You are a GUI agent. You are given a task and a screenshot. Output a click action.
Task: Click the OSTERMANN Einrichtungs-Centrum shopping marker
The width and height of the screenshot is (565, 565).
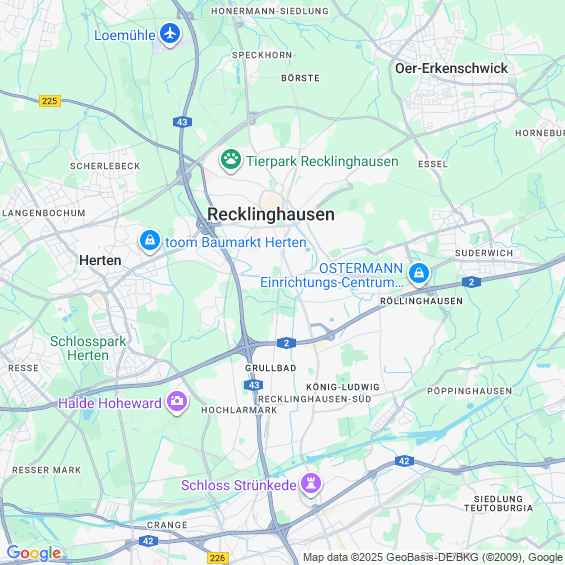pyautogui.click(x=419, y=274)
